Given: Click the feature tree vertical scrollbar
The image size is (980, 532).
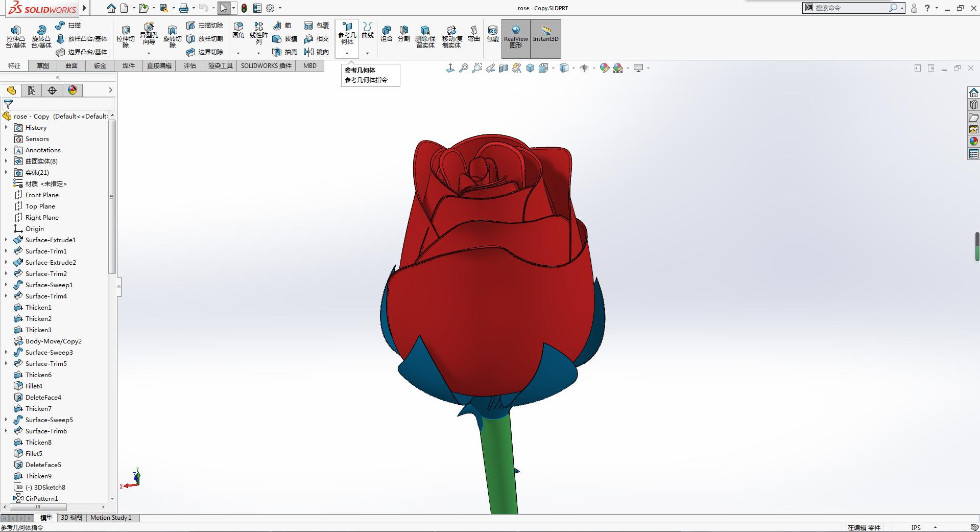Looking at the screenshot, I should (x=112, y=197).
